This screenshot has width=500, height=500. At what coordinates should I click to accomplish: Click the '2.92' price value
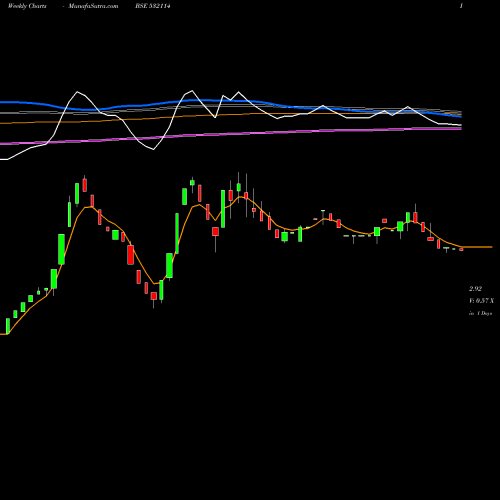coord(475,289)
